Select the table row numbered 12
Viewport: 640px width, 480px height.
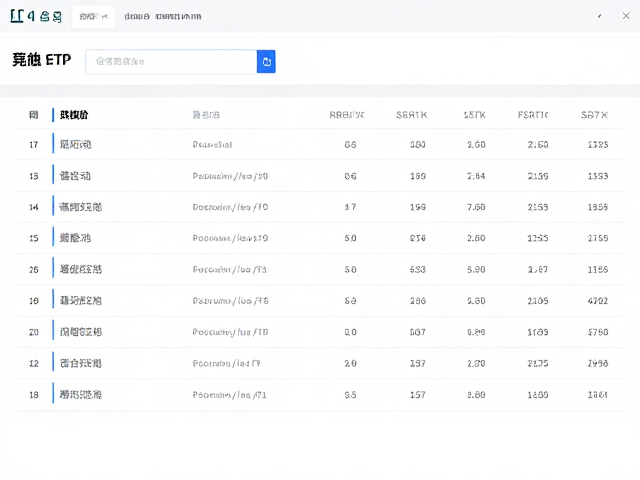coord(320,363)
